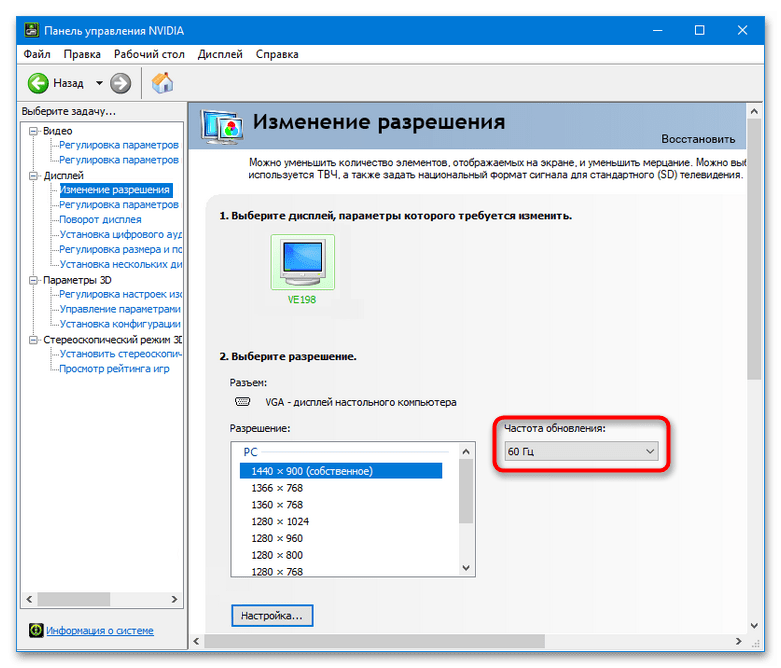The image size is (781, 668).
Task: Select Просмотр рейтинга игр tree item
Action: tap(114, 369)
